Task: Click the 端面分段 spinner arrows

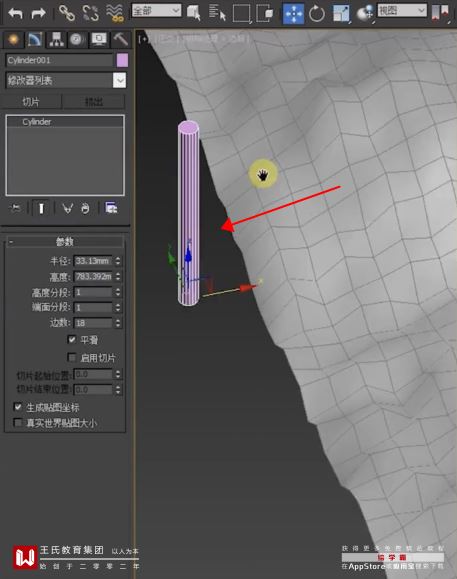Action: pos(118,308)
